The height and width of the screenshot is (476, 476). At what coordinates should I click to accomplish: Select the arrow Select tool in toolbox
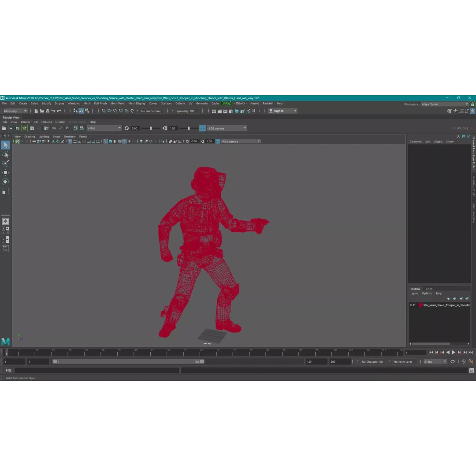[x=5, y=145]
